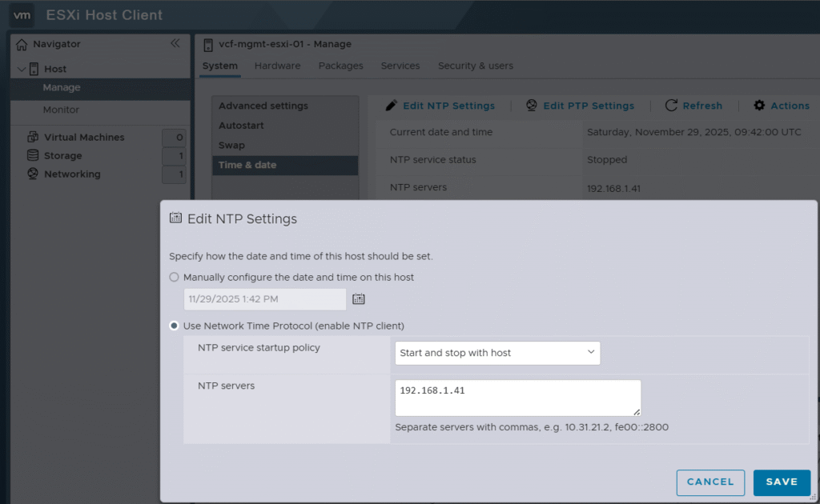Click the Edit PTP Settings clock icon
820x504 pixels.
532,106
